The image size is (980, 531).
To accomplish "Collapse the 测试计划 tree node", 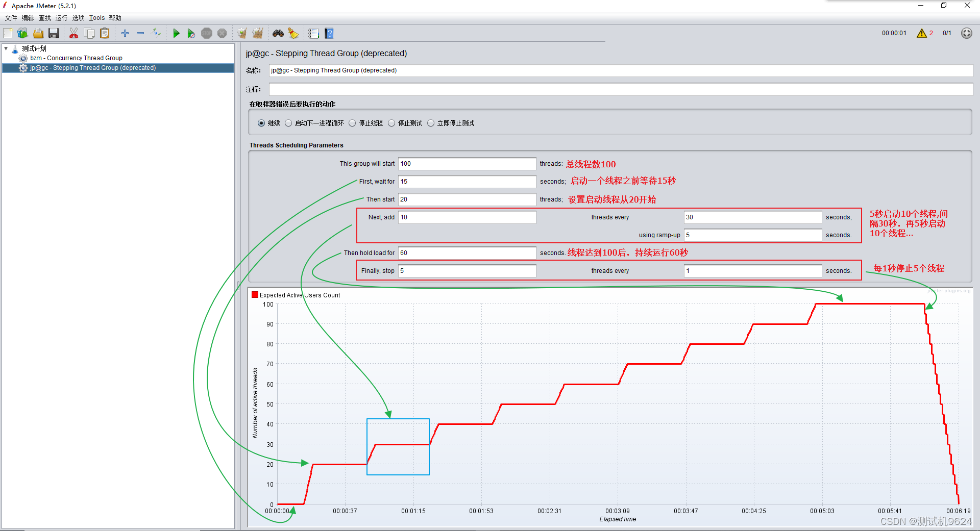I will point(6,48).
